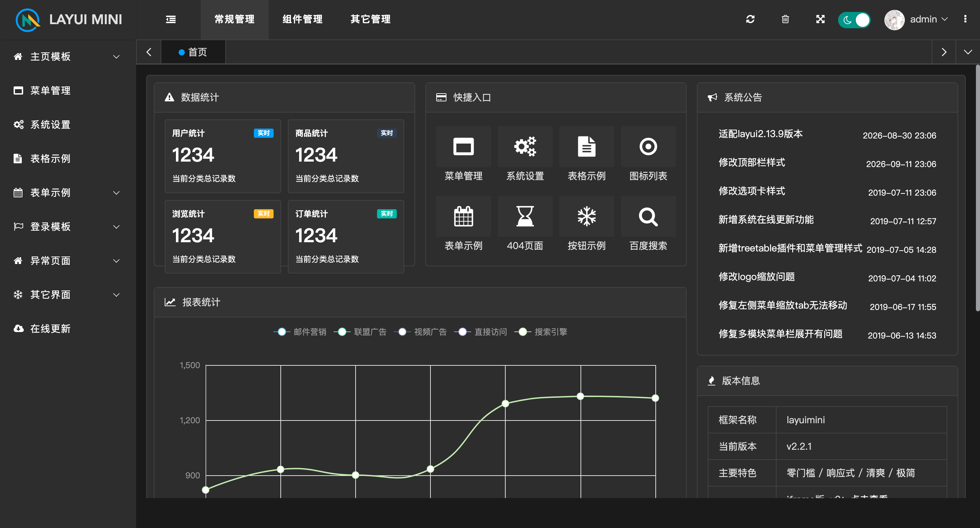Open the vertical three-dot settings menu
The width and height of the screenshot is (980, 528).
pos(965,19)
